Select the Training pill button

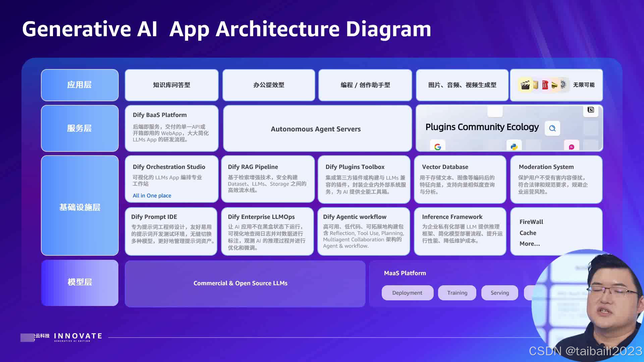457,293
